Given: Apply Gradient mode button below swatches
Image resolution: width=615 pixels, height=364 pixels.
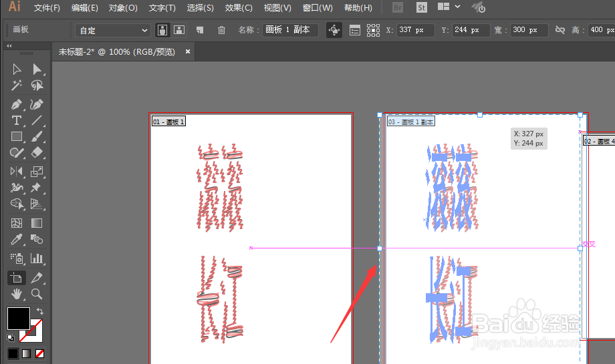Looking at the screenshot, I should click(26, 353).
